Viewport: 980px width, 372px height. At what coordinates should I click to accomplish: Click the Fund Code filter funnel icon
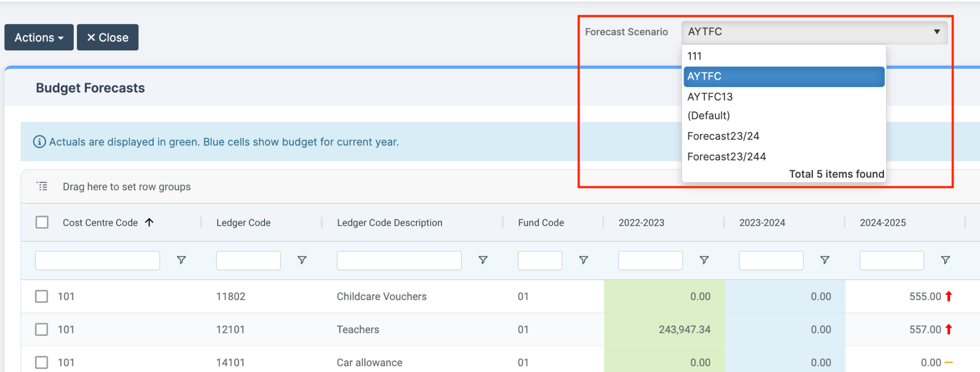[x=583, y=260]
